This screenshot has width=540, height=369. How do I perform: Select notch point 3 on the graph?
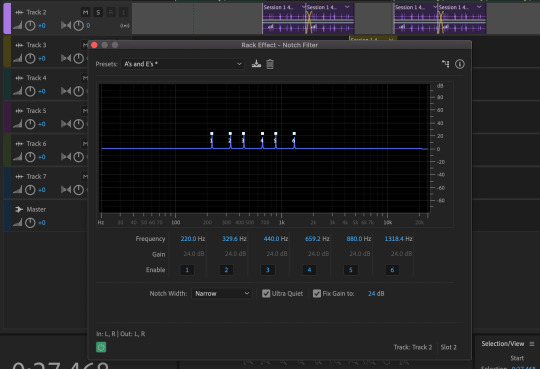(243, 134)
